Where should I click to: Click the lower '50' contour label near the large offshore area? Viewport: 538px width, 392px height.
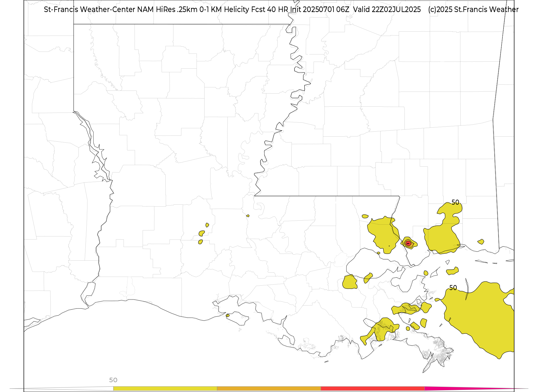[x=453, y=288]
